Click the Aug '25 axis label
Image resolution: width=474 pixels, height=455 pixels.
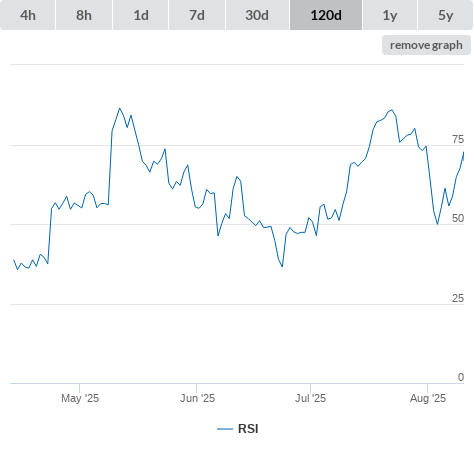point(428,398)
